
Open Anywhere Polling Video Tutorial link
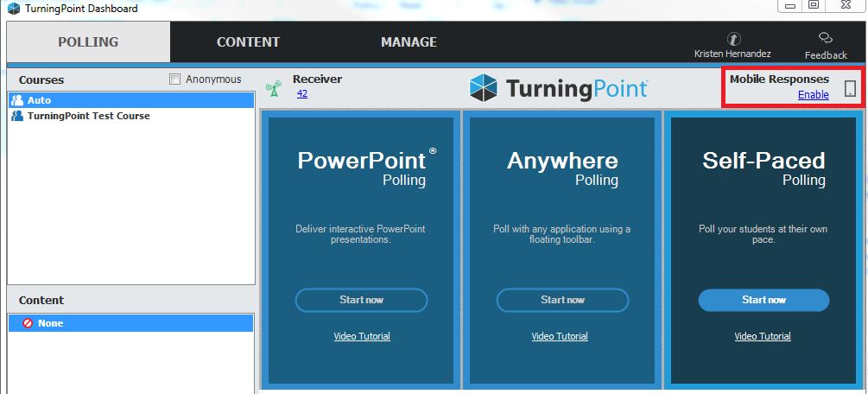(x=560, y=336)
